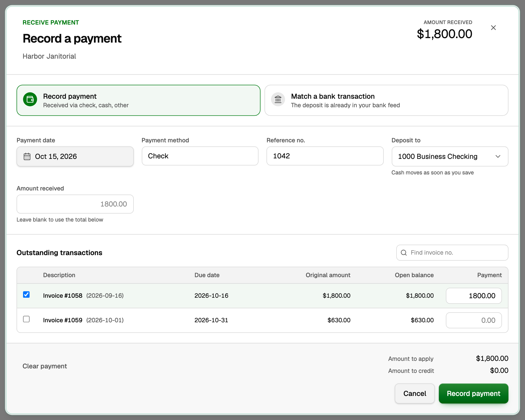Click the $1,800.00 Amount to apply value
This screenshot has height=420, width=525.
(492, 358)
